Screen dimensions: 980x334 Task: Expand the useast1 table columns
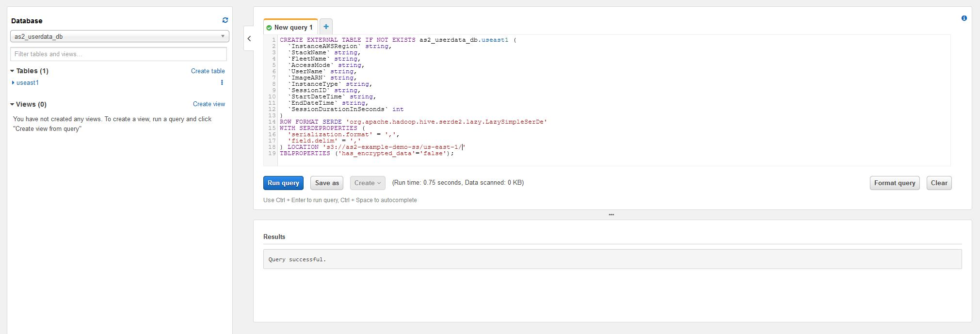[x=13, y=83]
